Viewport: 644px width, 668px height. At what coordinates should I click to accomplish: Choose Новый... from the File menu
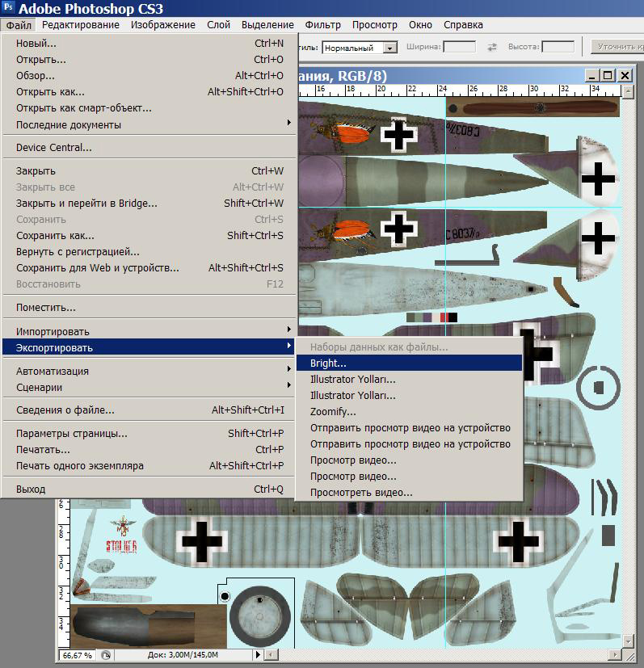click(149, 44)
